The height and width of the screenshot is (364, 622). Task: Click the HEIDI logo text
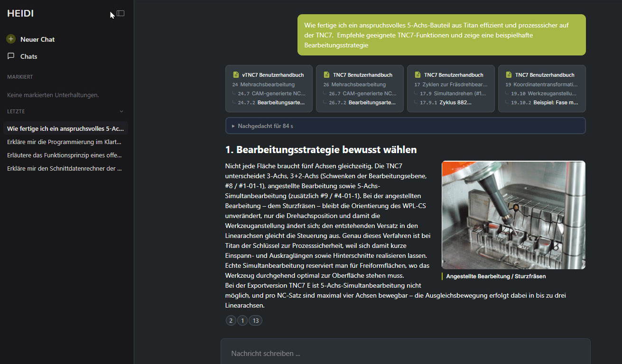coord(20,14)
